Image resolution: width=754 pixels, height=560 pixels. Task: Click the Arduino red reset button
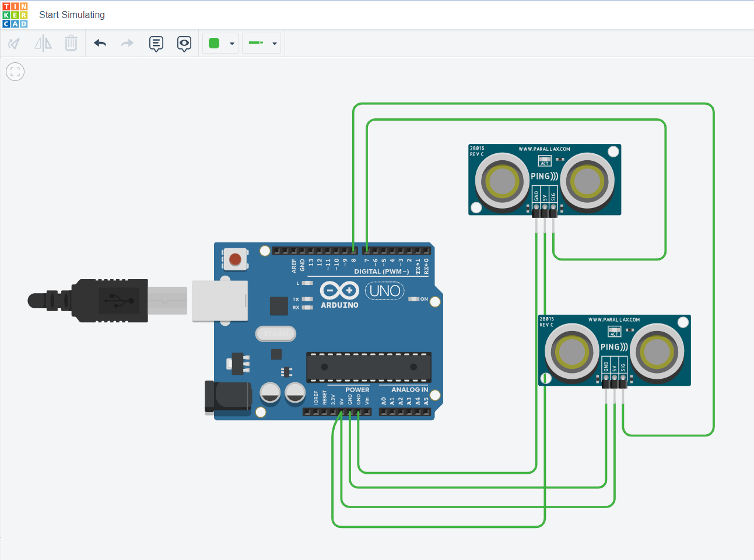pos(235,259)
